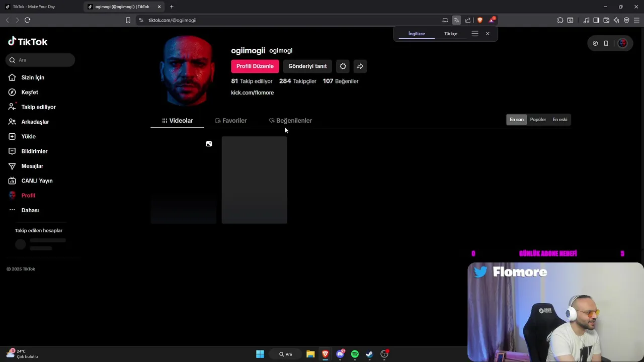Bookmark this page icon in address bar
644x362 pixels.
pos(128,20)
